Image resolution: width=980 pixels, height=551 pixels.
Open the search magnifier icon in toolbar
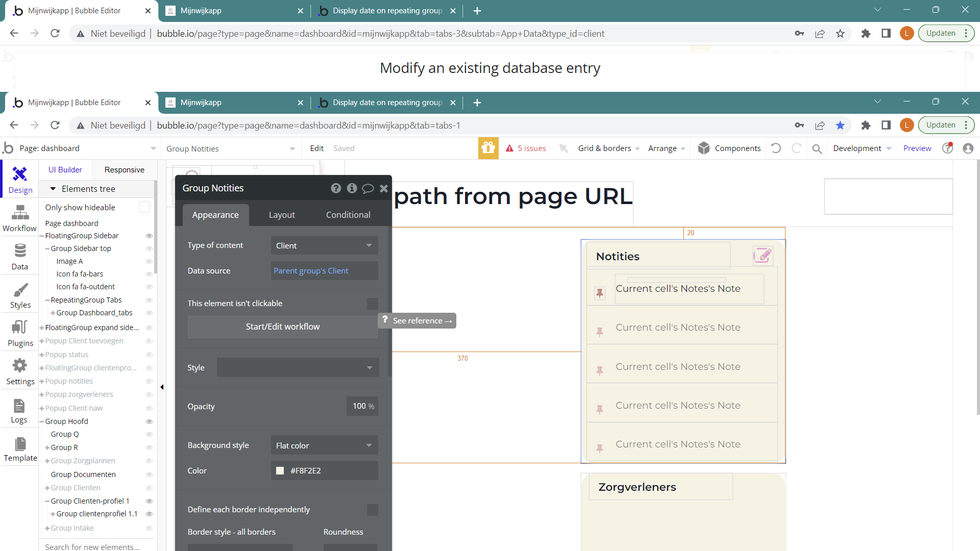(817, 148)
